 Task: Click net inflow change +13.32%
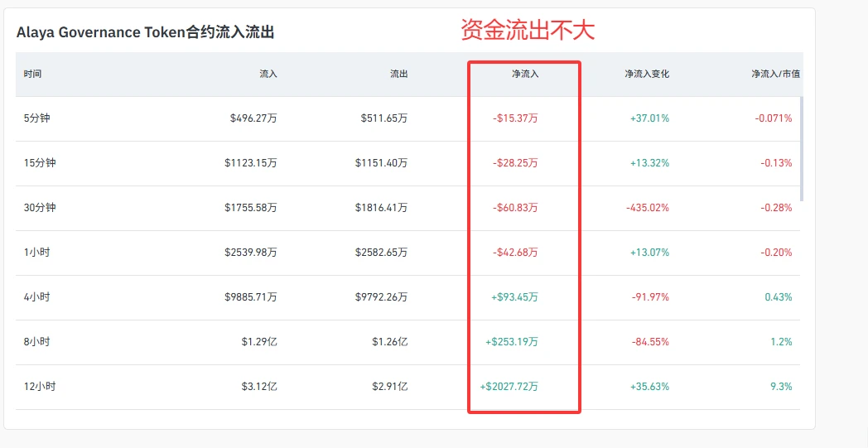649,163
